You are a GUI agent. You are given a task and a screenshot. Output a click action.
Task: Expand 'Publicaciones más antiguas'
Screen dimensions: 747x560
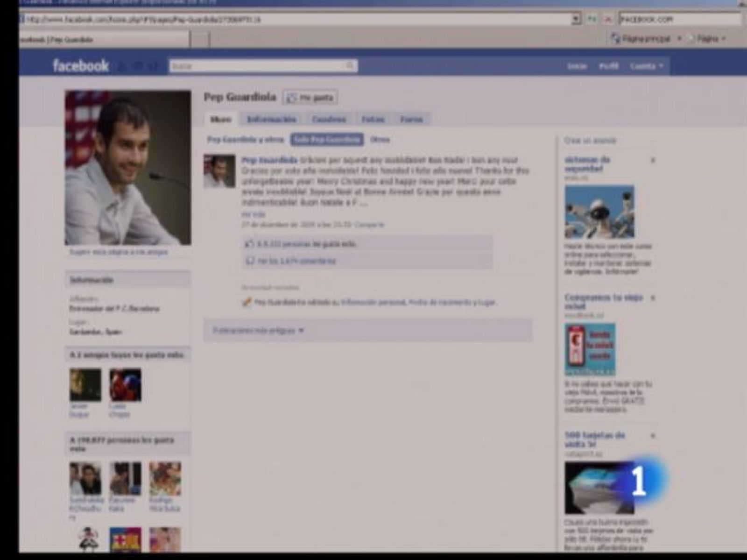[258, 330]
